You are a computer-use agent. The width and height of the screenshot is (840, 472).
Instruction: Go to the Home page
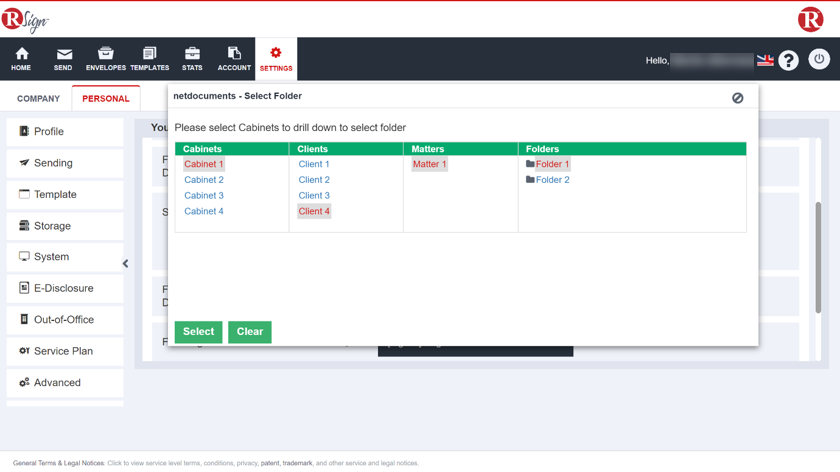(x=21, y=59)
